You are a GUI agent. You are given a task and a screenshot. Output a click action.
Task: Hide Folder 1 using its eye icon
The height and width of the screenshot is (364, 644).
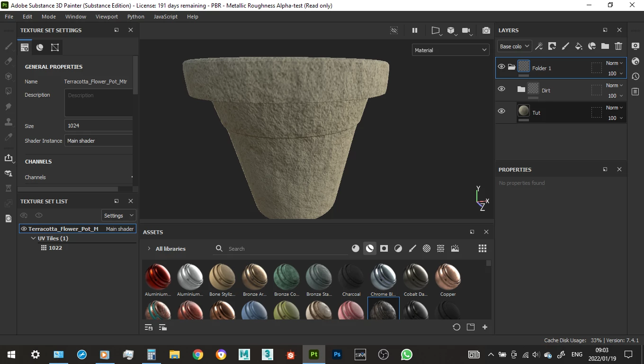(x=501, y=67)
